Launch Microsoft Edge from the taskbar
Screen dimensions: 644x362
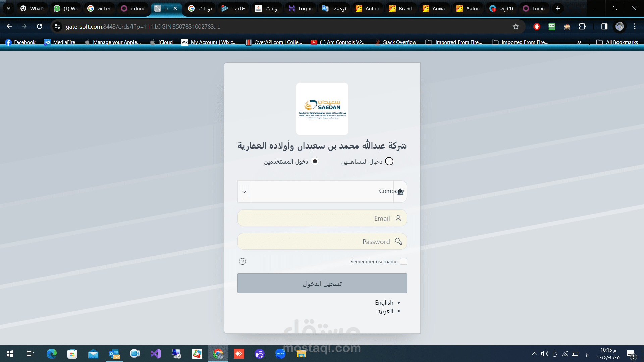(x=52, y=354)
